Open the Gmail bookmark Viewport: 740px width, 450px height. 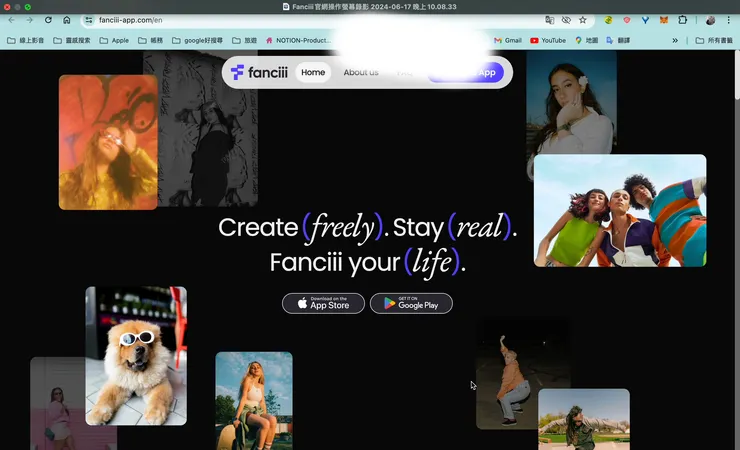tap(508, 41)
